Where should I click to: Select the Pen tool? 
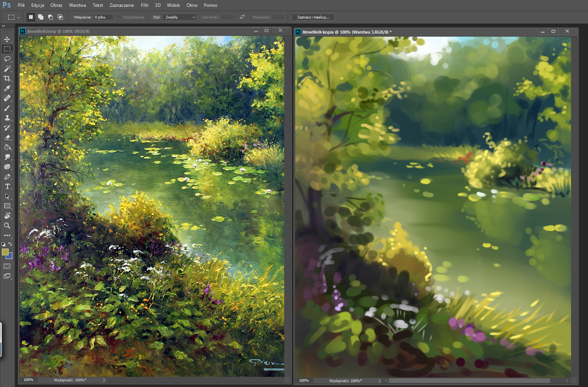(x=7, y=177)
